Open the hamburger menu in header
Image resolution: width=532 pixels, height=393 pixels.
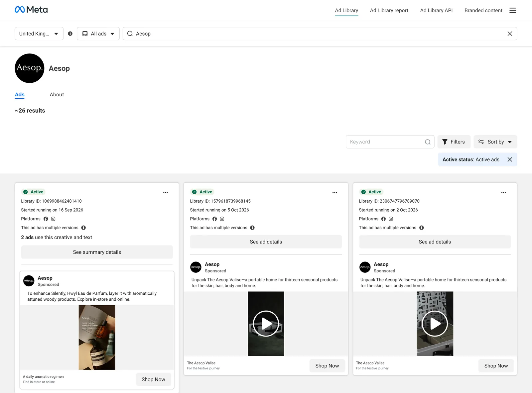[x=513, y=10]
